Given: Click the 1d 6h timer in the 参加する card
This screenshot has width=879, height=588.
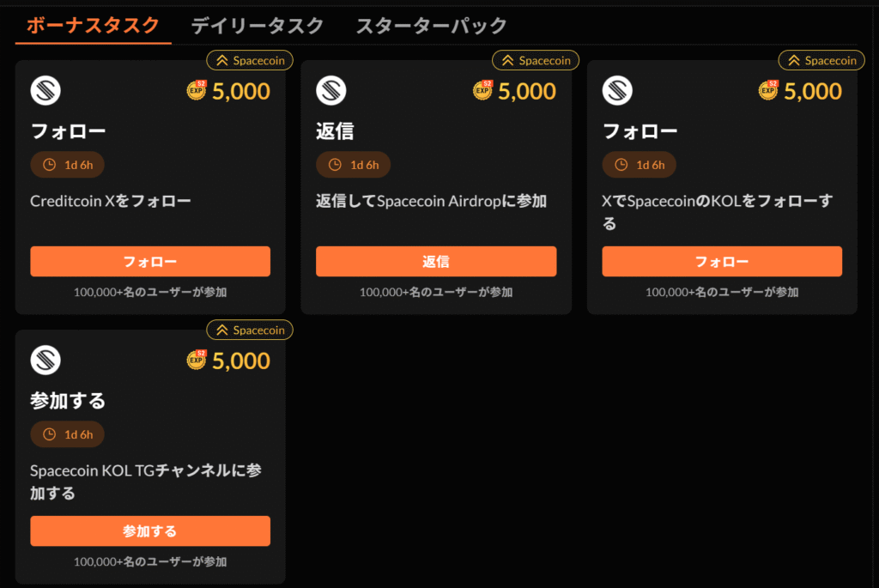Looking at the screenshot, I should (78, 434).
